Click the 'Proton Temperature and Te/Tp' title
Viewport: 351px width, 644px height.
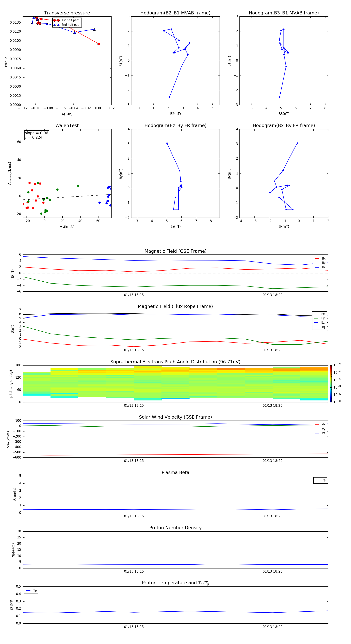(x=175, y=583)
